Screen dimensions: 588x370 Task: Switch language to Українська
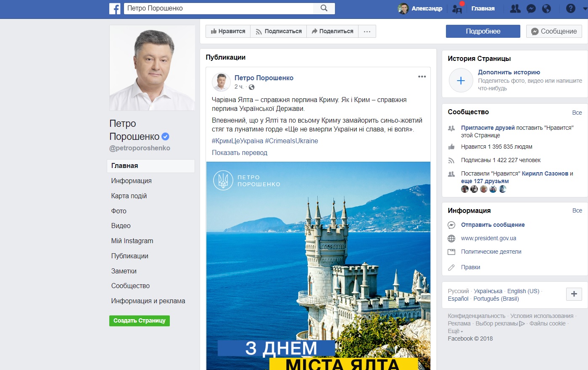488,291
